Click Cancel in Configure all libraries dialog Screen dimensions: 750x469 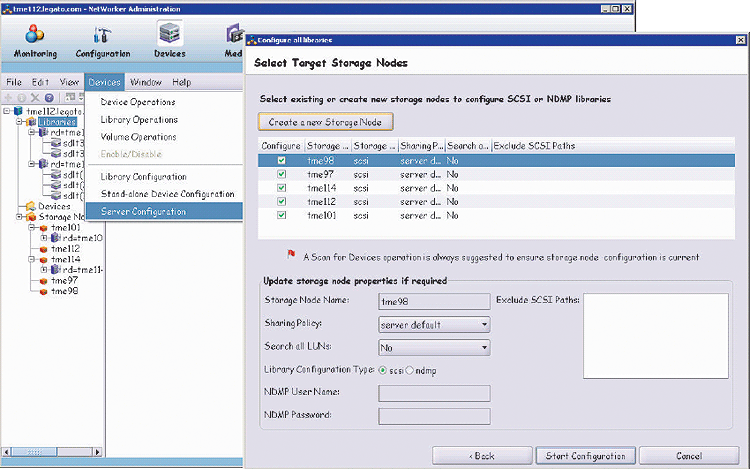pyautogui.click(x=689, y=456)
